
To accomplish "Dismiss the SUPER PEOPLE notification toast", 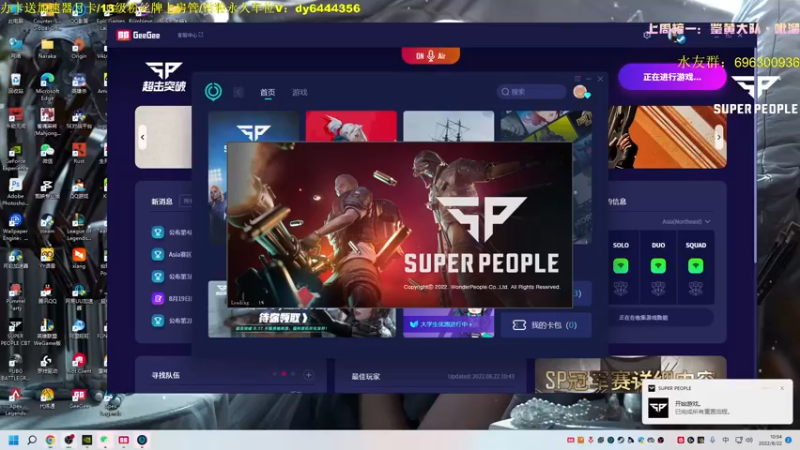I will (x=782, y=388).
